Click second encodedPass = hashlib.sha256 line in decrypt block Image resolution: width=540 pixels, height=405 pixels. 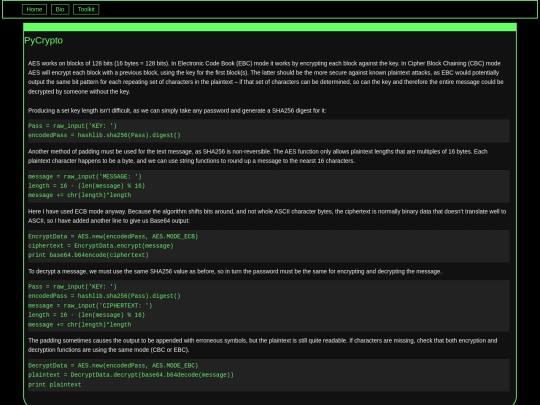[104, 296]
